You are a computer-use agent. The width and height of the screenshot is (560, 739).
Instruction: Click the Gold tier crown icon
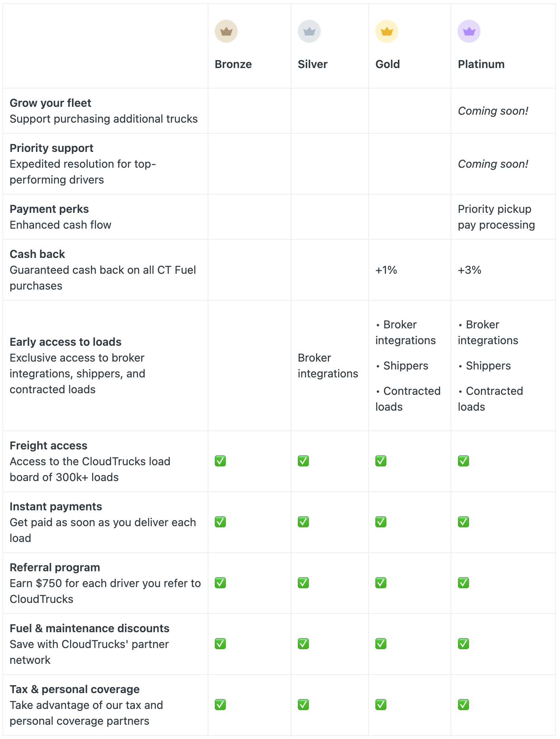386,31
